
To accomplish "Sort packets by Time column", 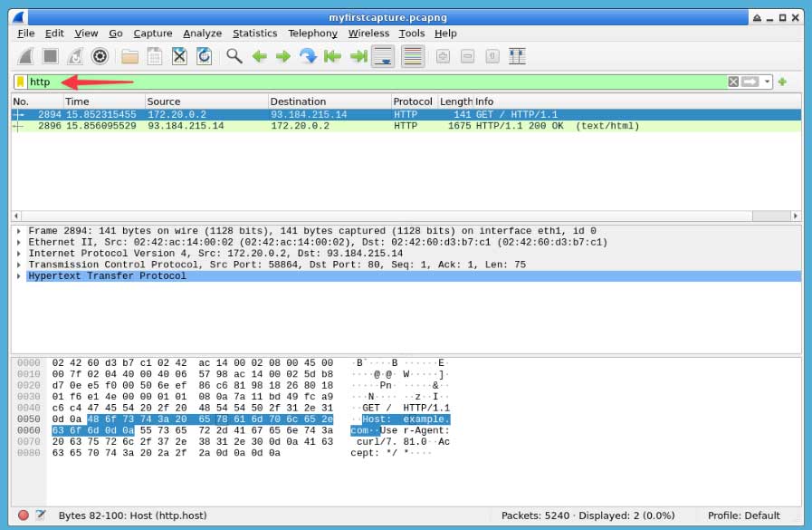I will pyautogui.click(x=104, y=101).
